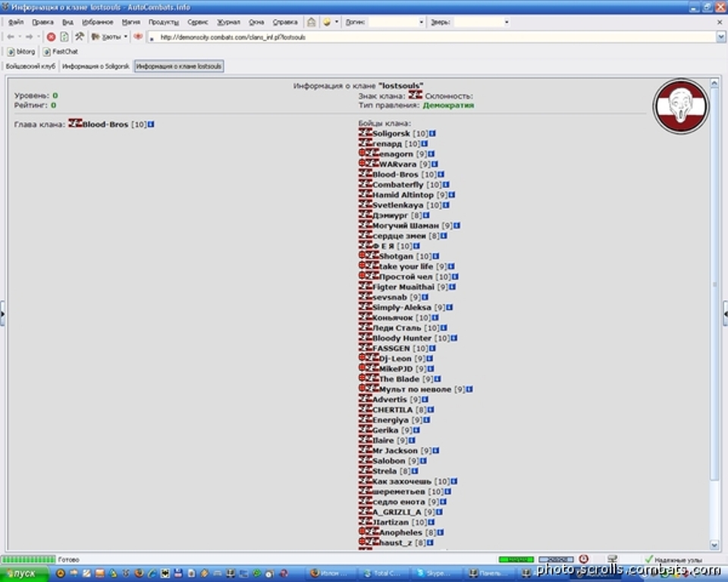Switch to Бойцовский клуб tab
The image size is (728, 582).
(30, 67)
